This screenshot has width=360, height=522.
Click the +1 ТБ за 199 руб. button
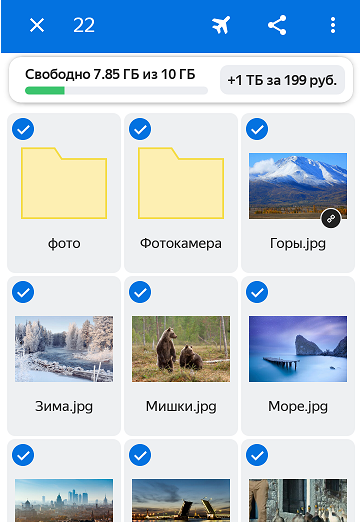282,80
